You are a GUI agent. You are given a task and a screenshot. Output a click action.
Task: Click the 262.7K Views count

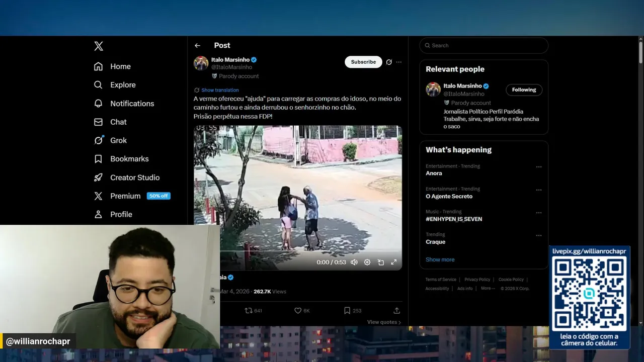270,292
